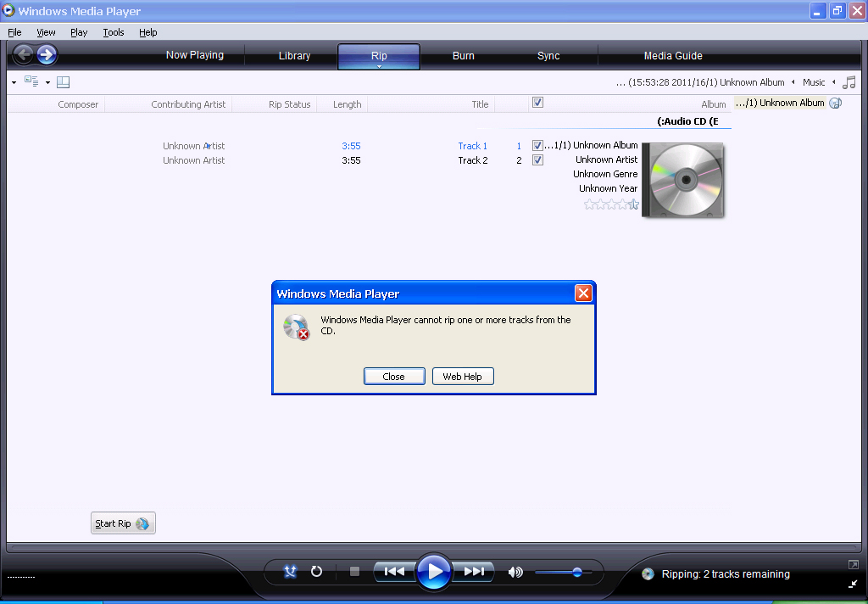
Task: Switch to compact mode icon
Action: [x=853, y=584]
